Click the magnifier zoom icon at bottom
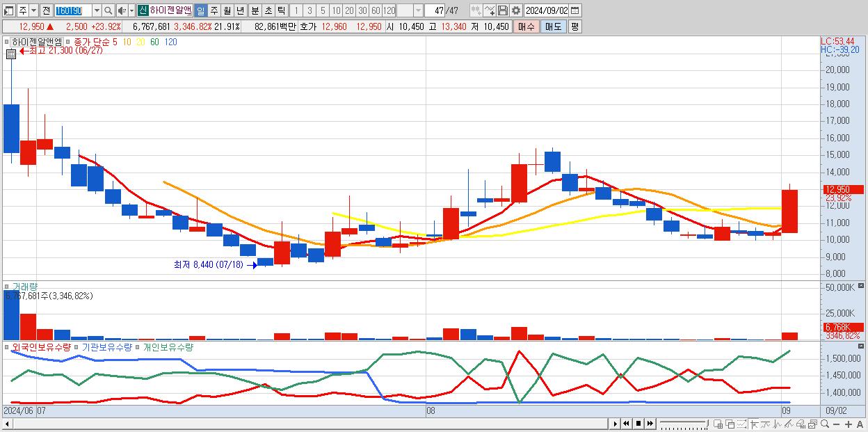The image size is (868, 432). [x=825, y=424]
